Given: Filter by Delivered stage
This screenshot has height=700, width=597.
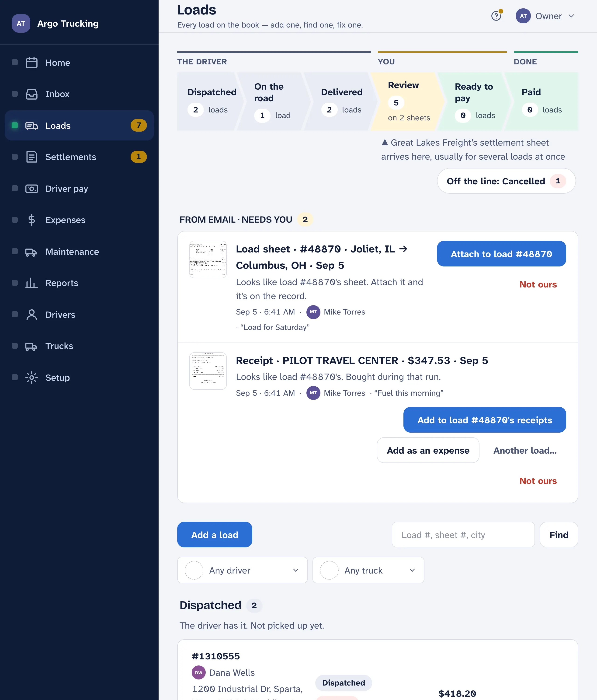Looking at the screenshot, I should click(x=340, y=101).
